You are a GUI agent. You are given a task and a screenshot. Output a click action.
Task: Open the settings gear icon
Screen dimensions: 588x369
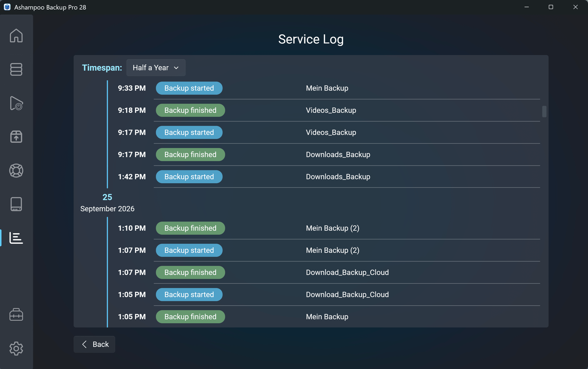pos(16,348)
